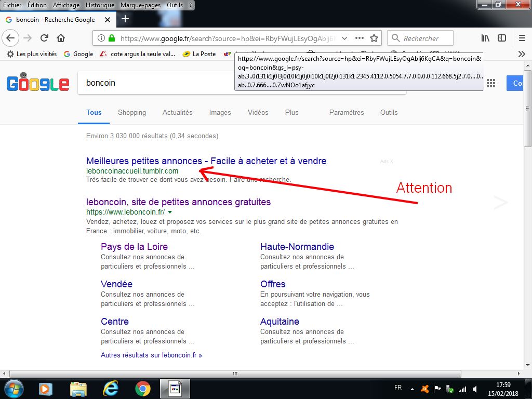Screen dimensions: 532x399
Task: Follow the Pays de la Loire sitelink
Action: coord(135,247)
